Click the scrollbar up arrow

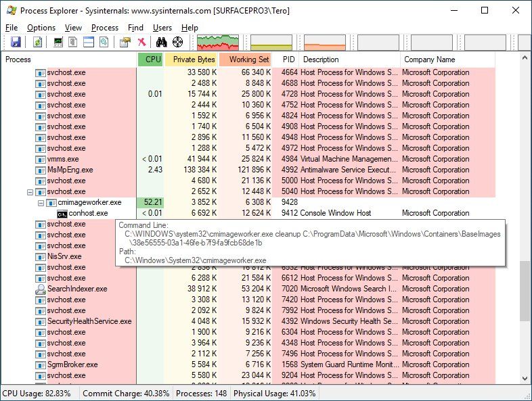(x=525, y=58)
